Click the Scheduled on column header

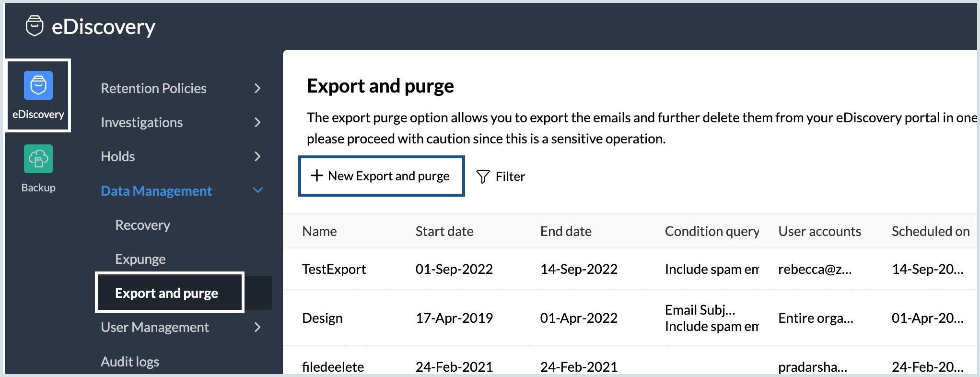[930, 231]
